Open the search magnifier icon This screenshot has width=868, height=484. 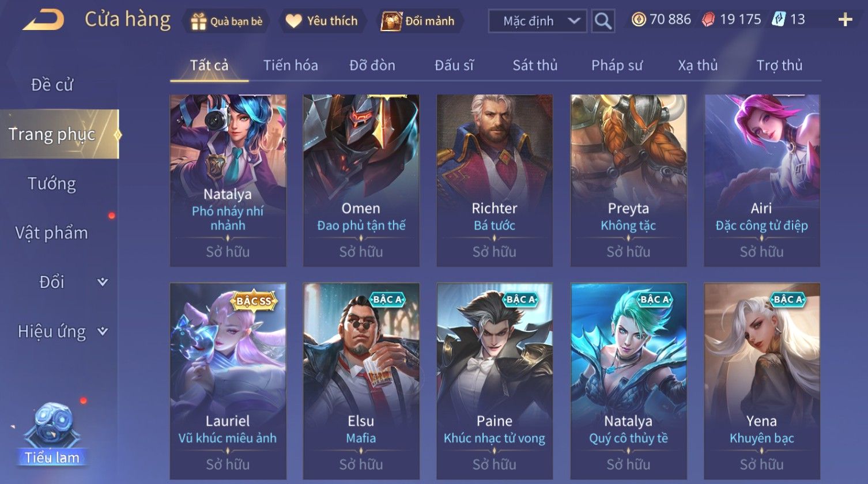pyautogui.click(x=603, y=21)
